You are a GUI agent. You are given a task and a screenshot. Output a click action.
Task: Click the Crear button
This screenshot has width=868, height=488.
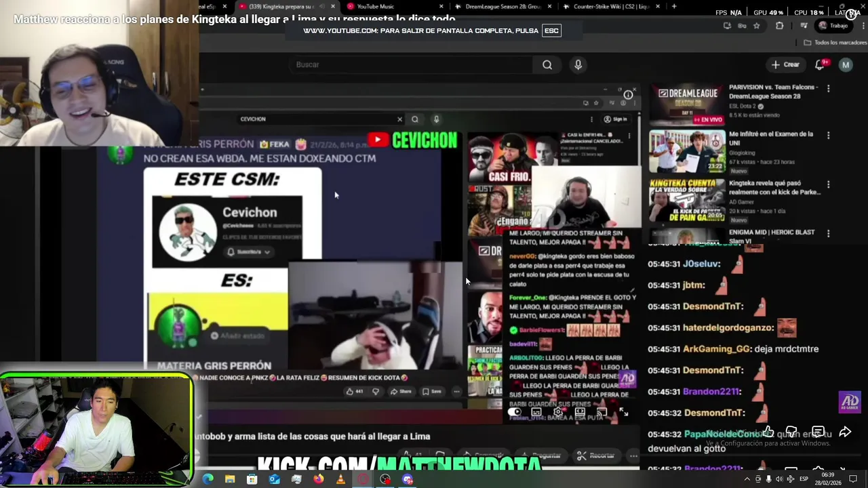pos(785,64)
